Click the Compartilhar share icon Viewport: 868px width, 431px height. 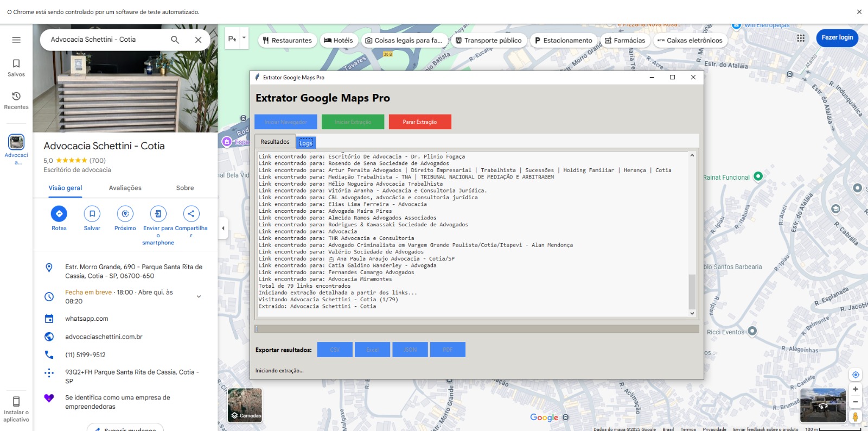coord(191,214)
